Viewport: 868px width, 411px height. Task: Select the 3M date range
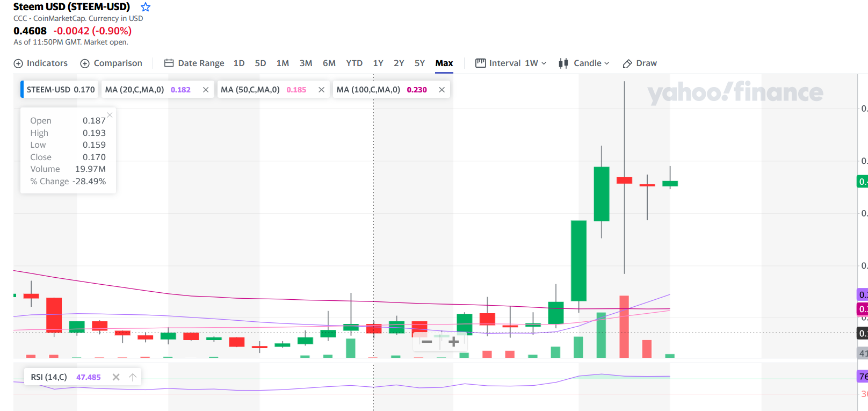pyautogui.click(x=306, y=63)
